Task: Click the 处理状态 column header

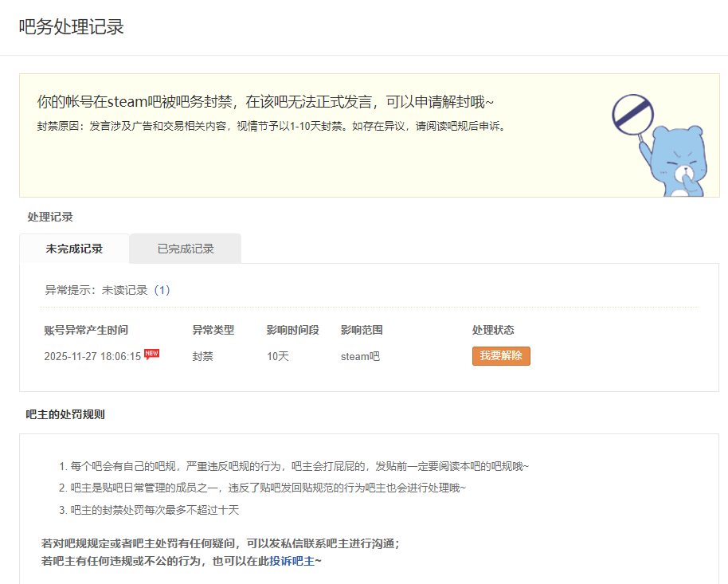Action: 493,330
